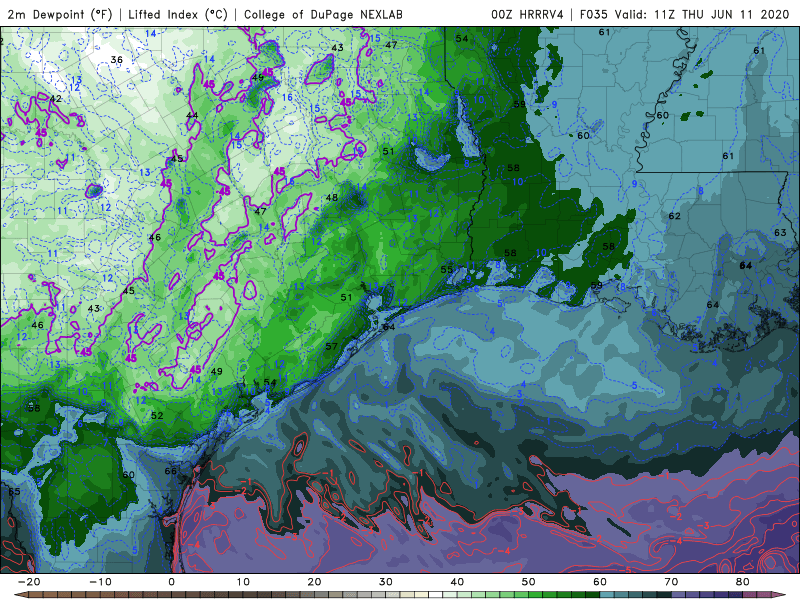Click the black "55" dewpoint value on map
This screenshot has width=800, height=600.
pos(446,269)
